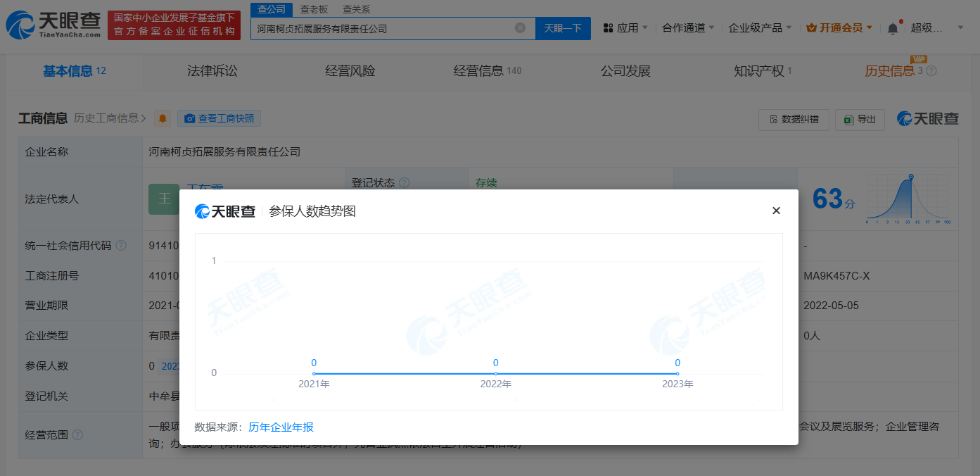Close the 参保人数趋势图 dialog

(x=776, y=211)
